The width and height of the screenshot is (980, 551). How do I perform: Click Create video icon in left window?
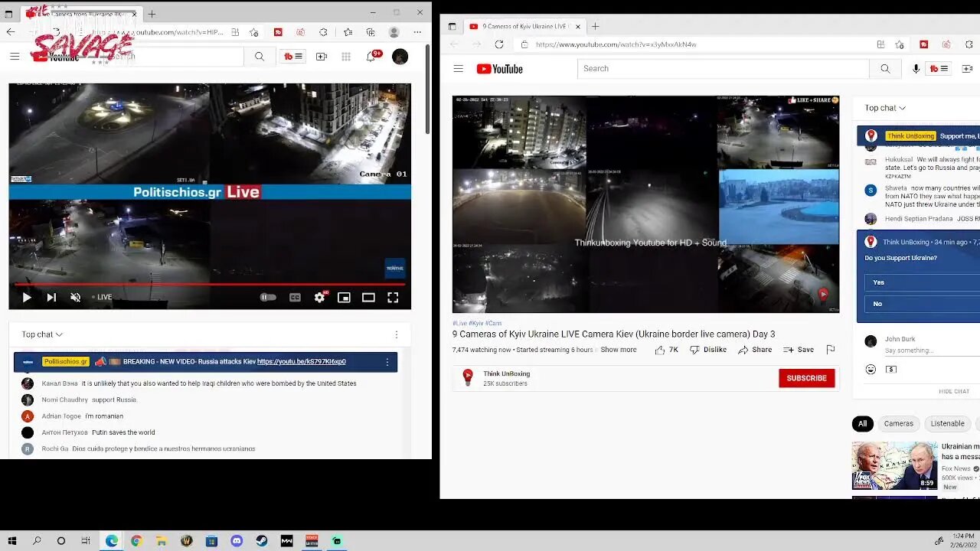(322, 57)
